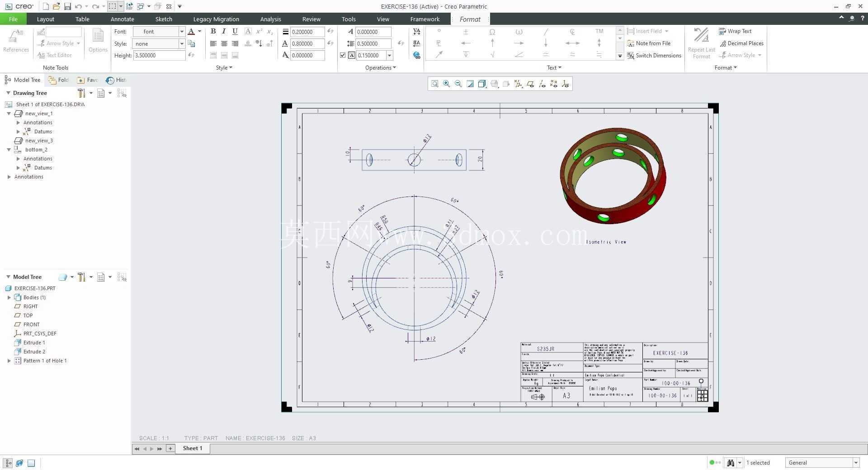Click Note from File button
868x470 pixels.
tap(649, 43)
